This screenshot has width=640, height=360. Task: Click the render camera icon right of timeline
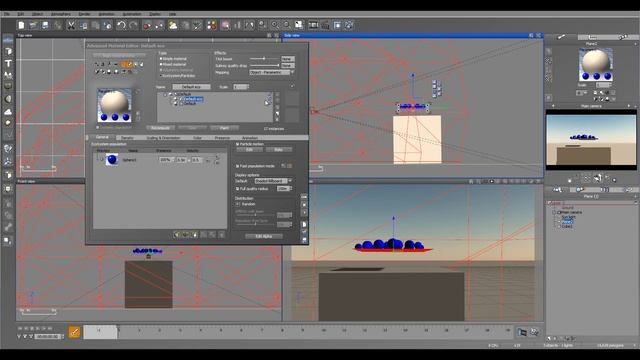tap(522, 332)
